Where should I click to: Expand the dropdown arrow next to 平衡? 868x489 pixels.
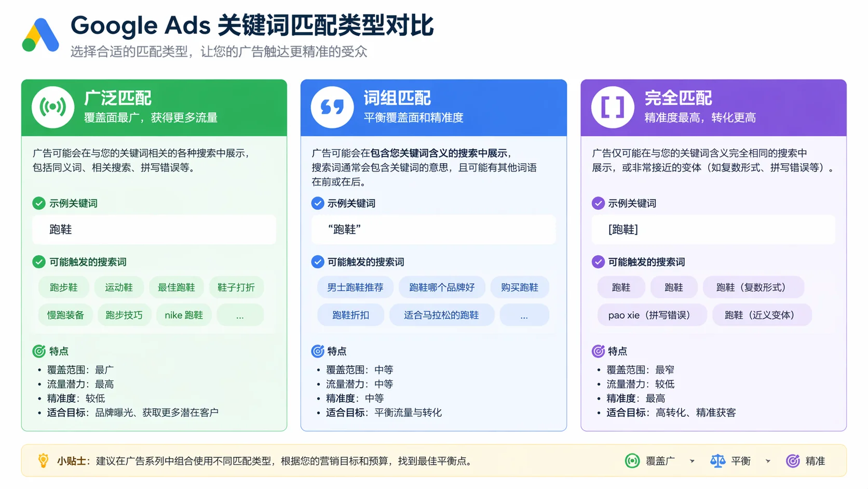coord(768,461)
